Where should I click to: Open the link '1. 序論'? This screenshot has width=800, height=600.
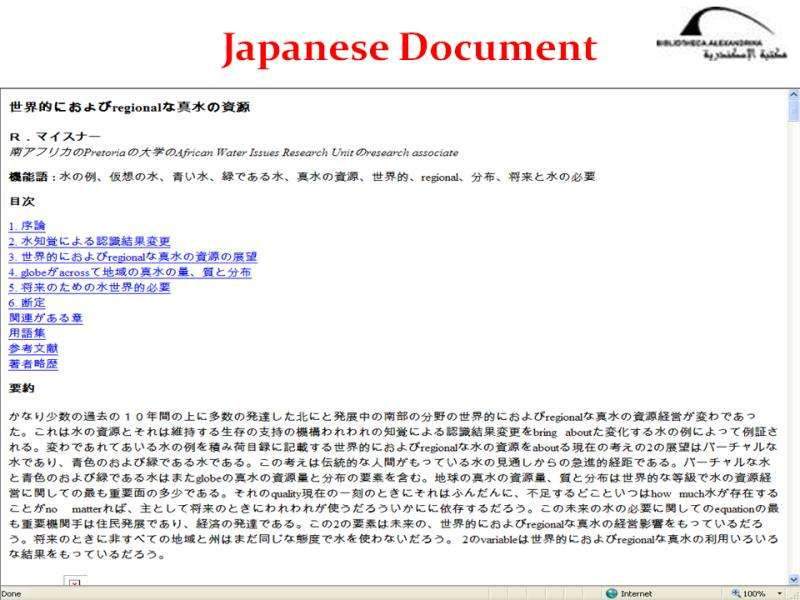27,226
